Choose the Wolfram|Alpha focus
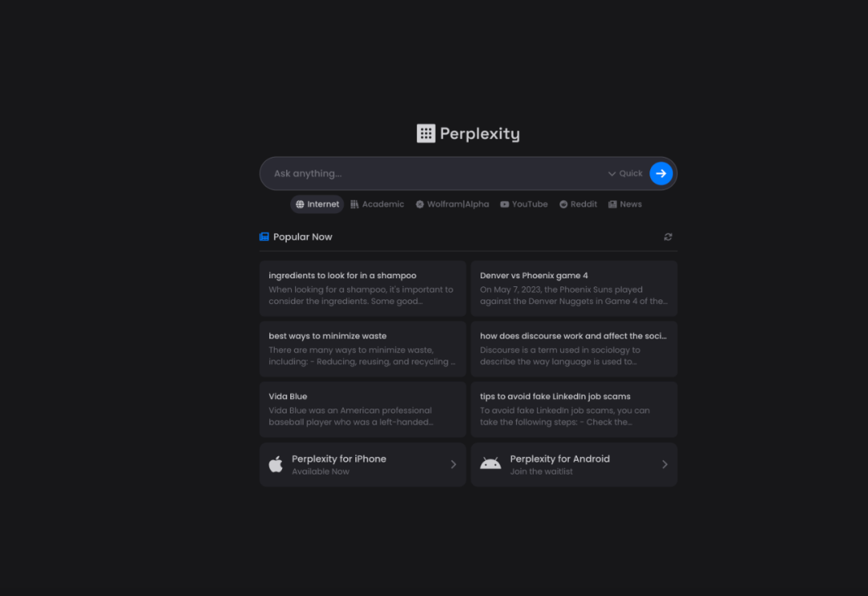 pos(452,204)
